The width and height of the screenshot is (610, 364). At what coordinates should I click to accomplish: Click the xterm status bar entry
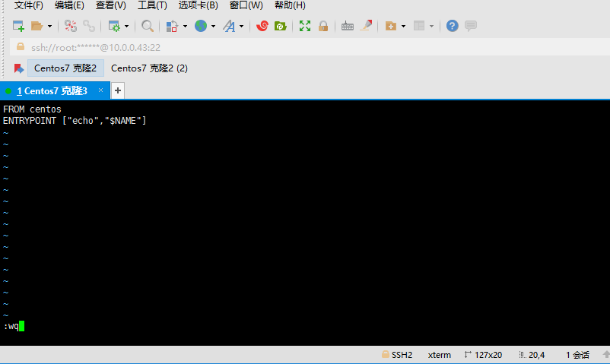point(439,355)
